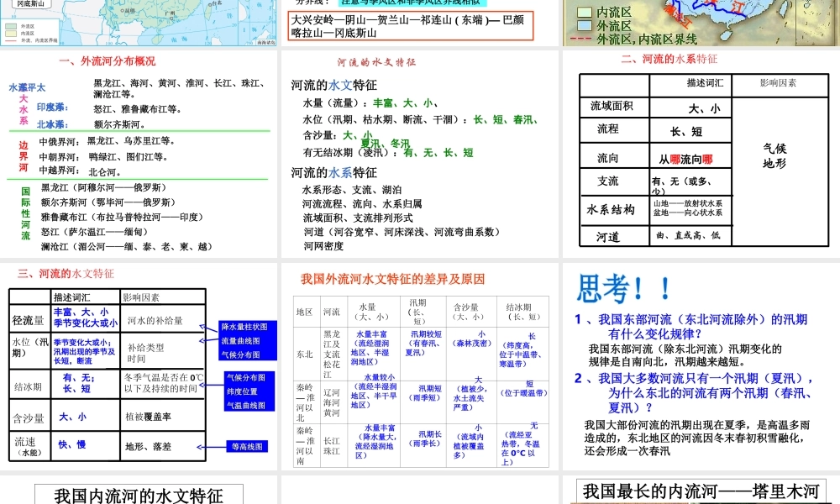Click the red-bordered box listing 大兴安岭—阴山—贺兰山
840x504 pixels.
click(x=411, y=26)
